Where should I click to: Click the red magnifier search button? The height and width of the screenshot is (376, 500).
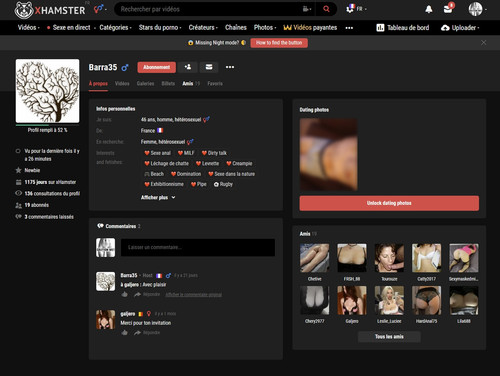(326, 9)
